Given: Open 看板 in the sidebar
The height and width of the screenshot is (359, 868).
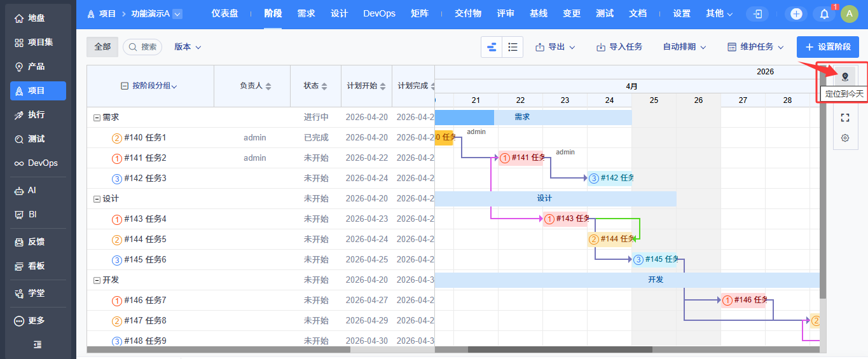Looking at the screenshot, I should click(38, 266).
